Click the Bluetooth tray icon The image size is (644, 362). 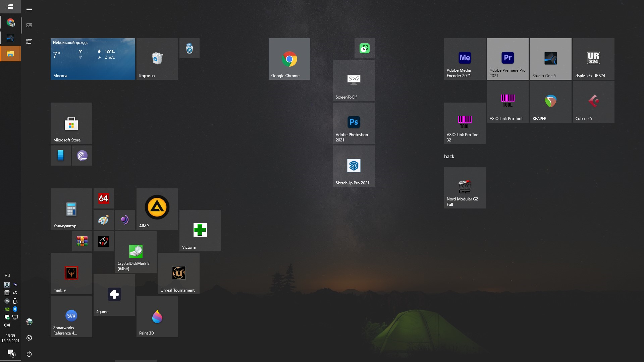click(x=15, y=309)
